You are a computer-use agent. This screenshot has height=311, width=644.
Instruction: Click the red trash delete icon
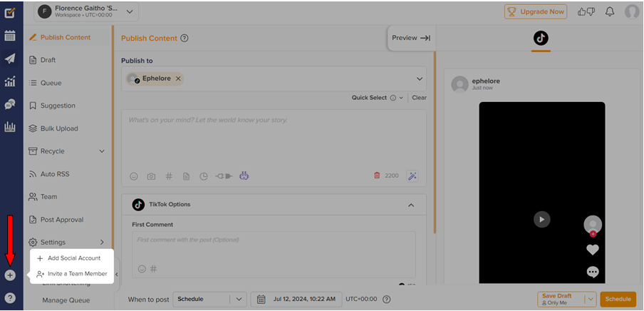pyautogui.click(x=377, y=175)
